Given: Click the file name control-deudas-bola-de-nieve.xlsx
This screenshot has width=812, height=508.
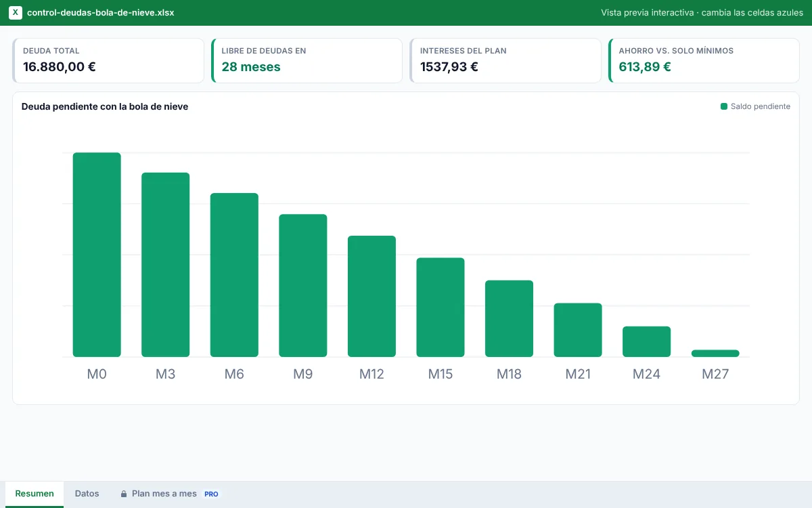Looking at the screenshot, I should click(x=100, y=13).
